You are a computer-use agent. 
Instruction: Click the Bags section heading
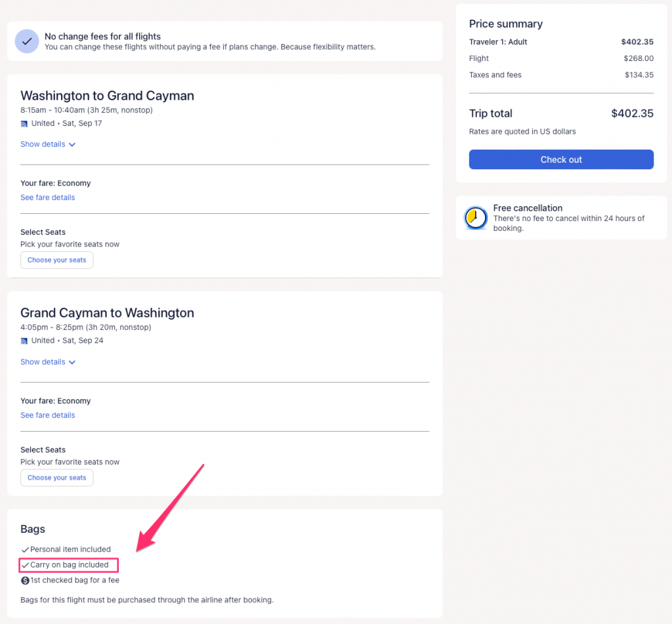[x=33, y=529]
